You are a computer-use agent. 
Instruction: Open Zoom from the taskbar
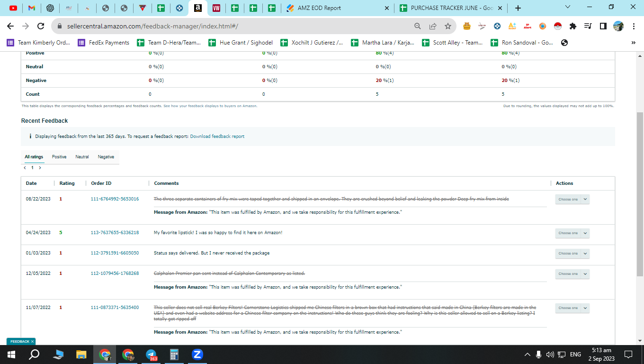197,354
